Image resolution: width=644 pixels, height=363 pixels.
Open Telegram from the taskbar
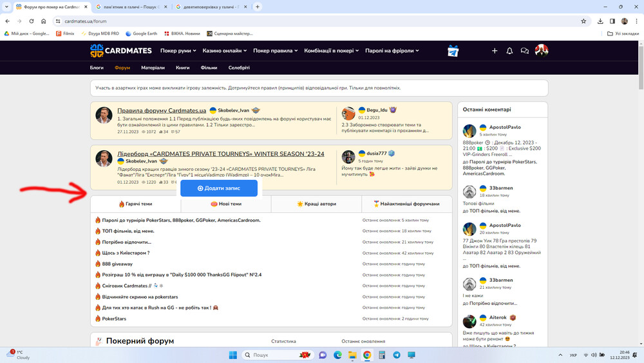[396, 355]
